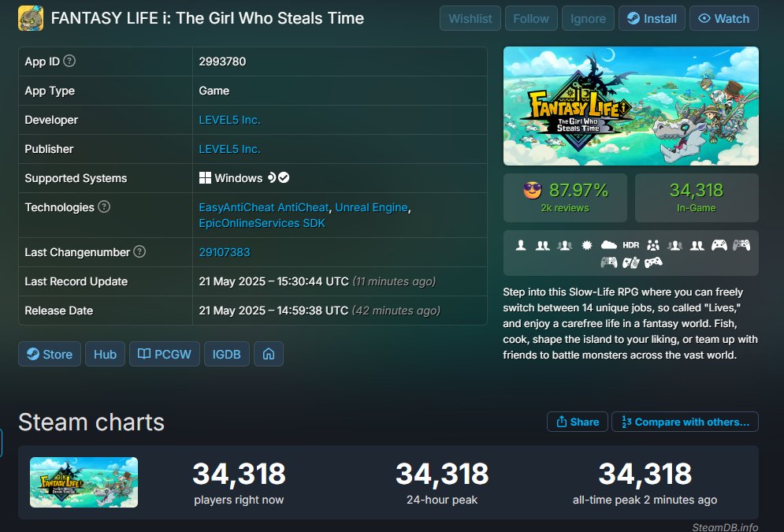This screenshot has width=784, height=532.
Task: Open the PCGW wiki link
Action: 165,354
